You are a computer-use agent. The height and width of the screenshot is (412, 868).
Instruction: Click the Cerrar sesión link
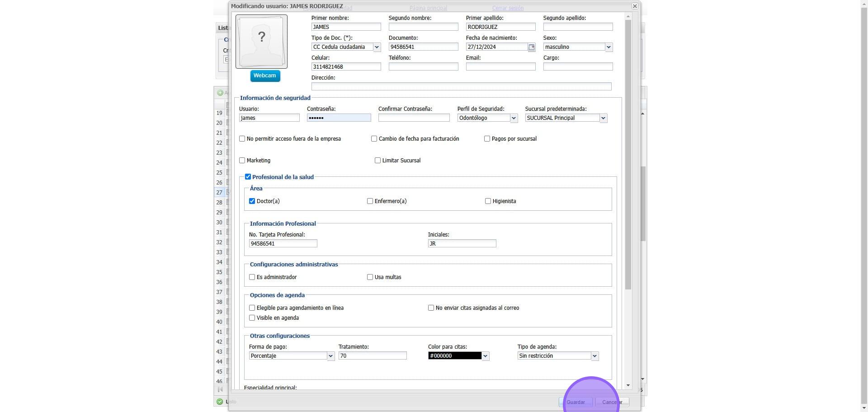[508, 8]
